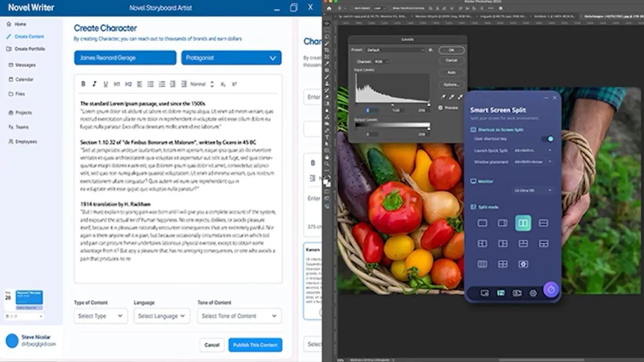Viewport: 644px width, 362px height.
Task: Open the Levels Preset dropdown
Action: (x=395, y=50)
